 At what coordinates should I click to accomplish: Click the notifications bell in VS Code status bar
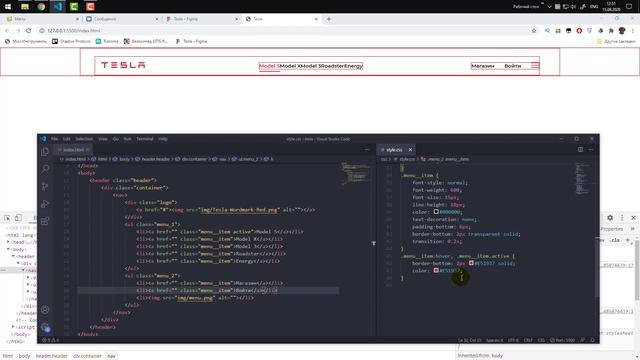coord(592,340)
